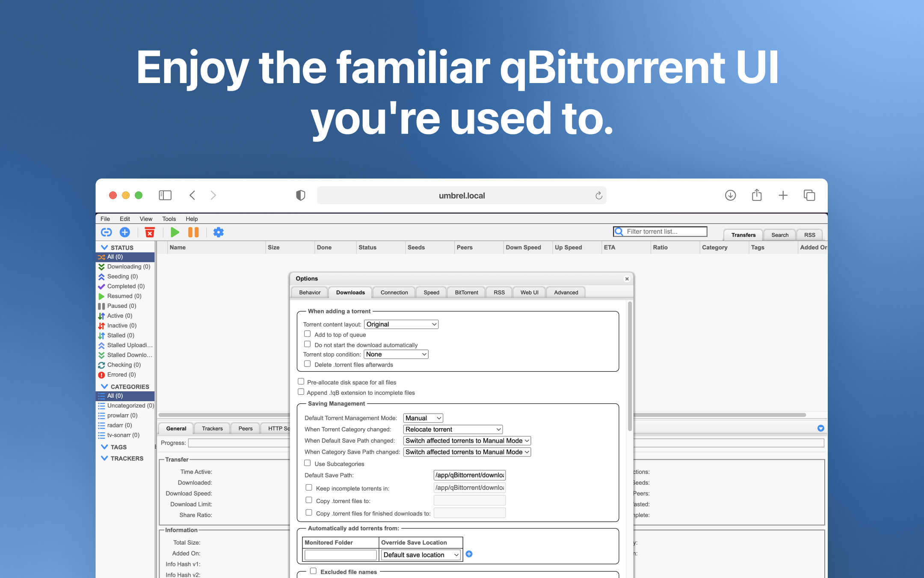This screenshot has height=578, width=924.
Task: Open the Torrent stop condition dropdown
Action: pyautogui.click(x=395, y=354)
